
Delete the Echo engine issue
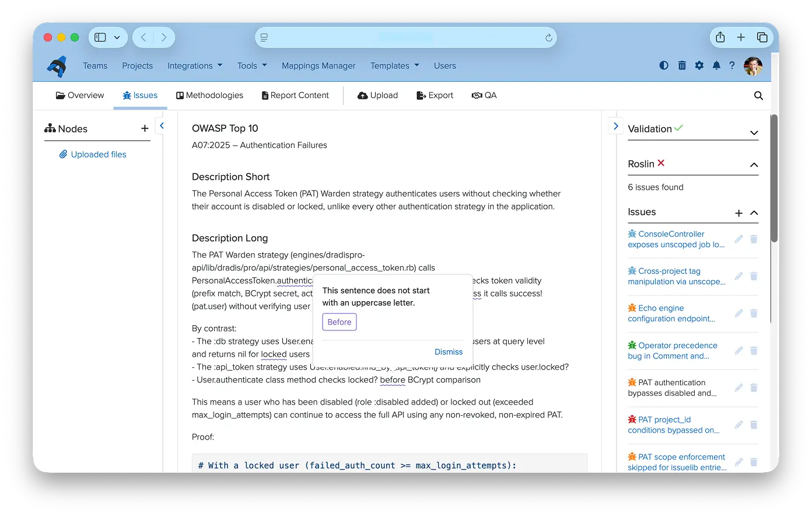[754, 313]
